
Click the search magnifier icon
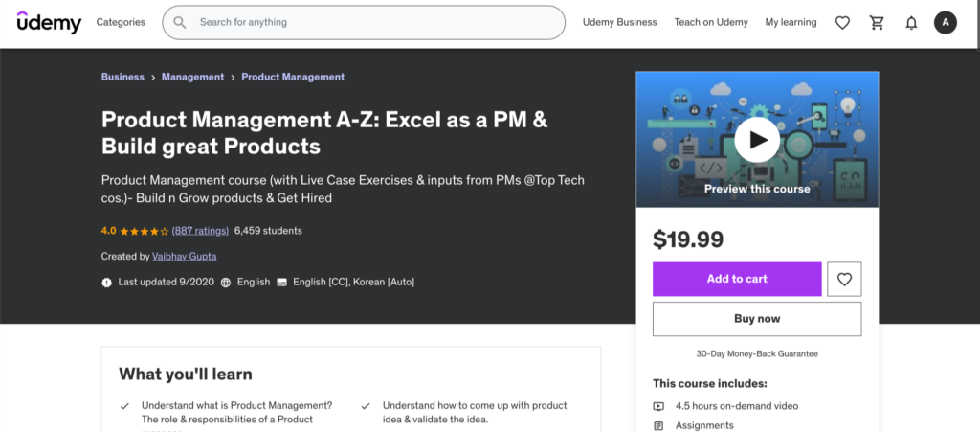tap(180, 23)
